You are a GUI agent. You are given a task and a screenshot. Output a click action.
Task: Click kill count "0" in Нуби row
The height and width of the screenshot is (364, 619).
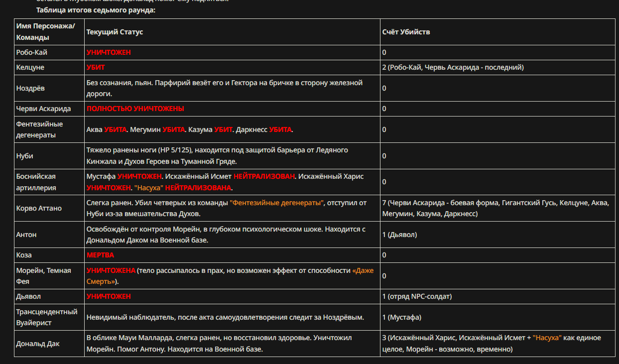coord(384,156)
